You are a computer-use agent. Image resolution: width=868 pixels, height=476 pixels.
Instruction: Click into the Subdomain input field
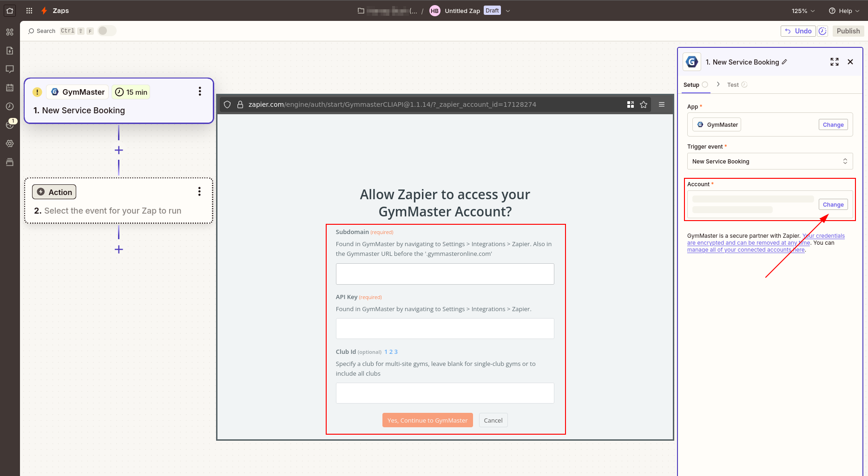[x=445, y=274]
